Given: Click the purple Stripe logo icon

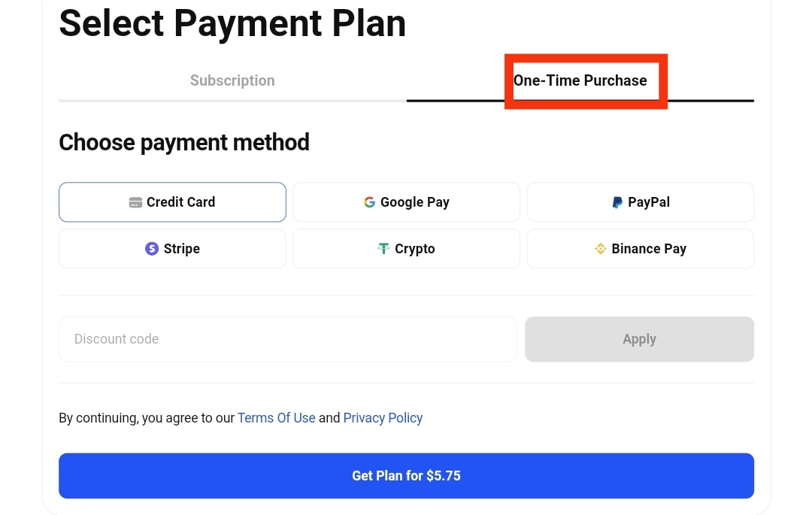Looking at the screenshot, I should [152, 249].
